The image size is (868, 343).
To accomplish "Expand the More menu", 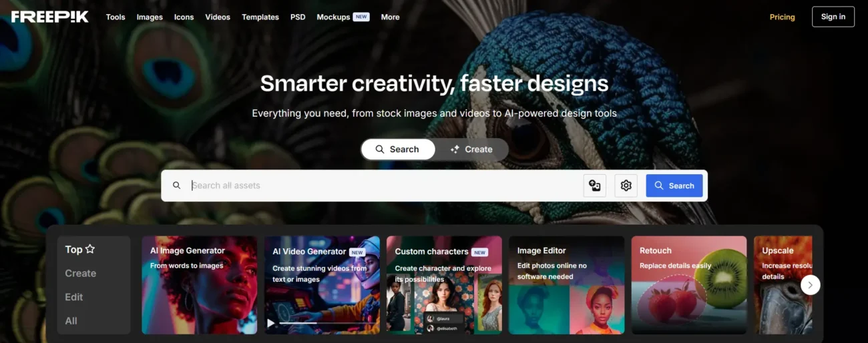I will click(390, 17).
